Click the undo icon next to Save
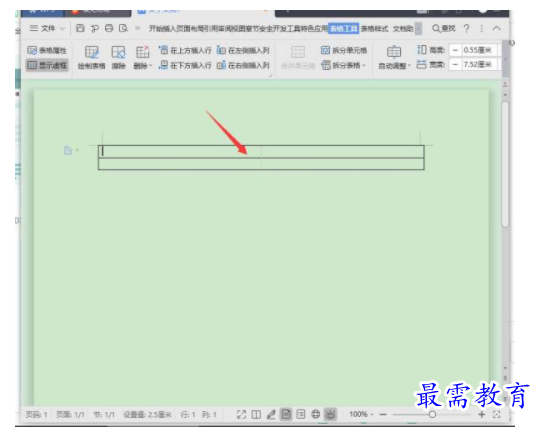Viewport: 538px width, 427px height. click(x=95, y=28)
